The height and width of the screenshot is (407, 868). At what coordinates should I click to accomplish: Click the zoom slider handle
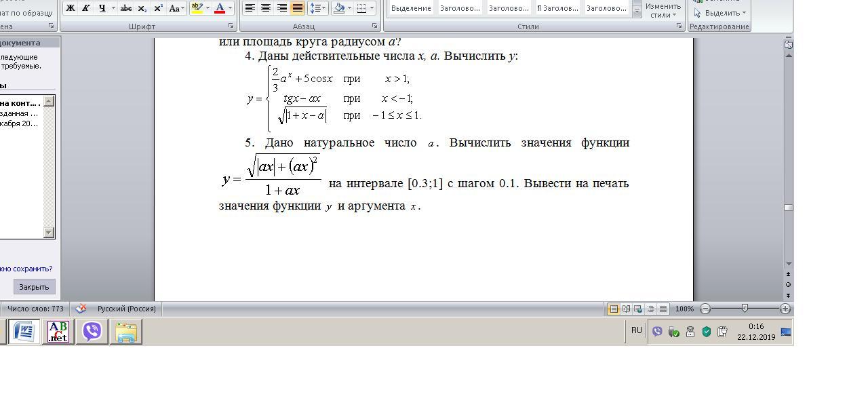(745, 309)
